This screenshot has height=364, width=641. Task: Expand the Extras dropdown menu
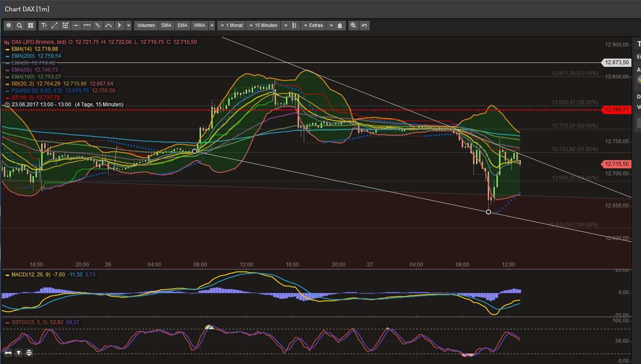[x=313, y=25]
